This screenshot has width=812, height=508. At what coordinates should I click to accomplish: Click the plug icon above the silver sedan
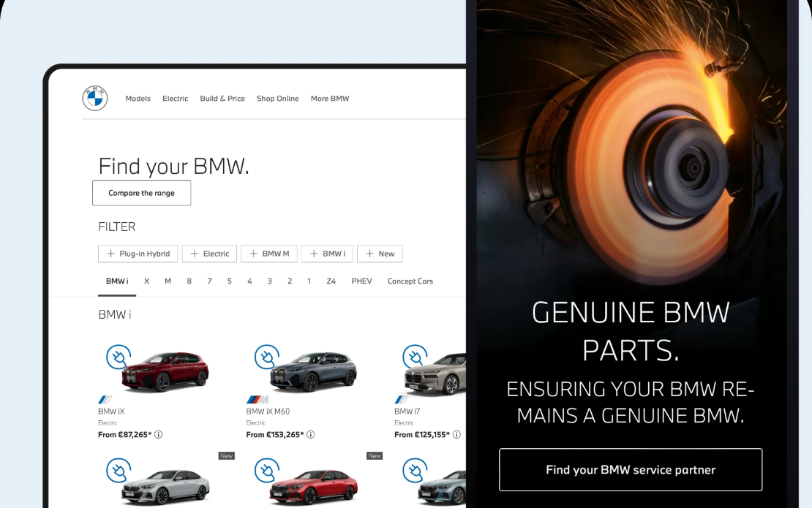point(119,470)
